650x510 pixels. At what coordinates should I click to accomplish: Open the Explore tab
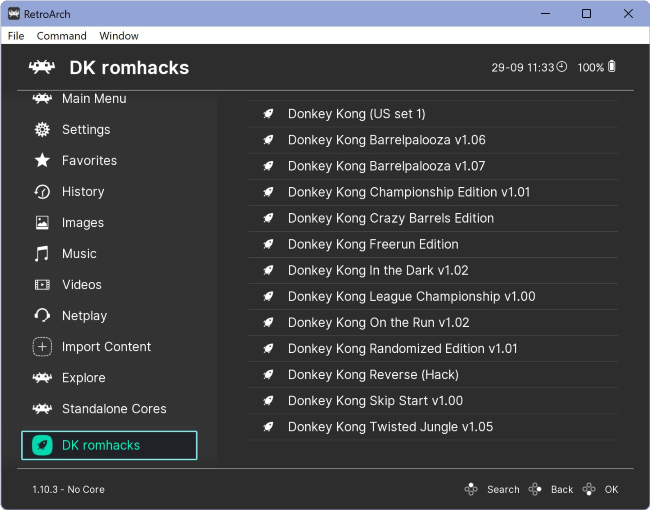(109, 378)
